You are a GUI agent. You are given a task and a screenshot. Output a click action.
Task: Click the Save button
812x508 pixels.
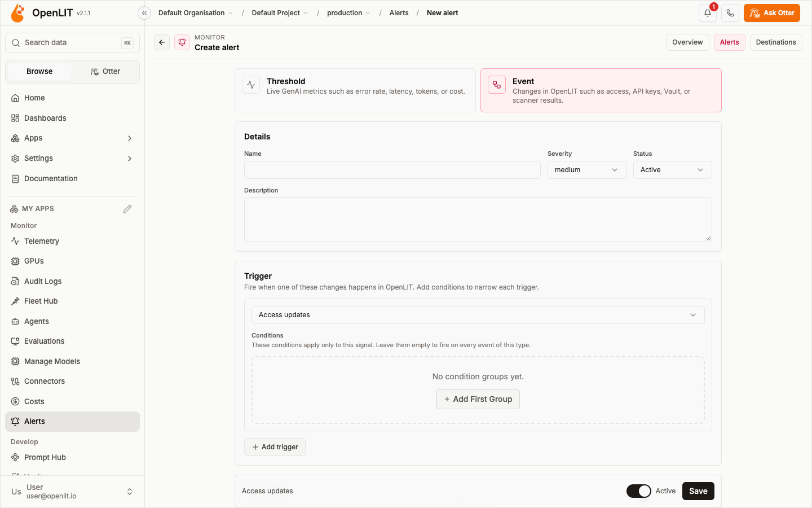[698, 491]
